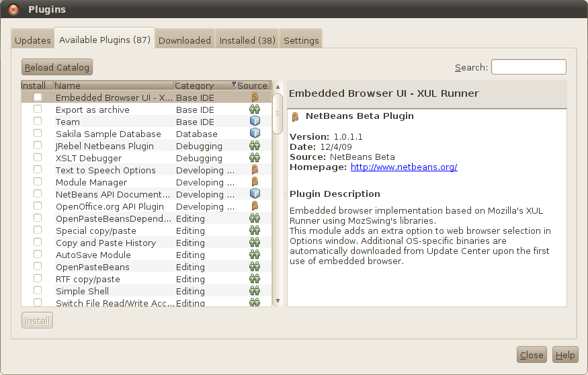Click the beta icon for OpenOffice.org API Plugin

point(255,206)
